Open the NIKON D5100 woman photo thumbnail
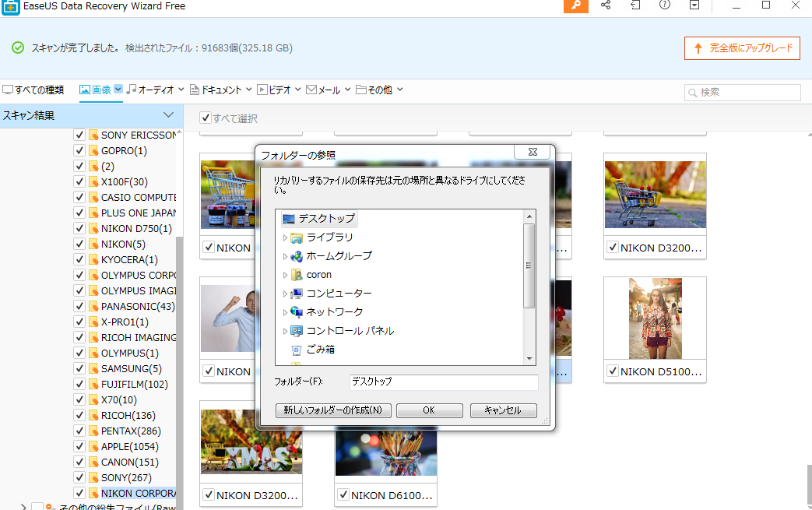 point(655,318)
